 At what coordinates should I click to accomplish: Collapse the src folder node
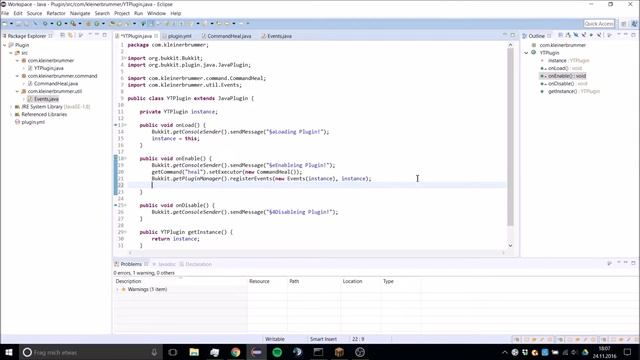point(11,53)
